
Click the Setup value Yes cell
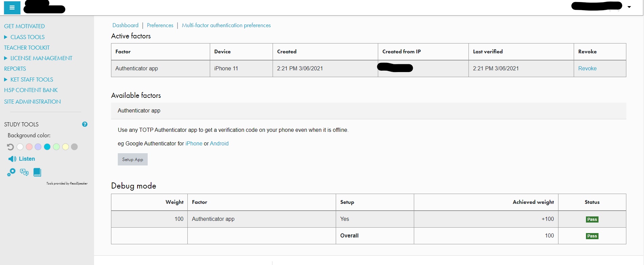(x=375, y=219)
